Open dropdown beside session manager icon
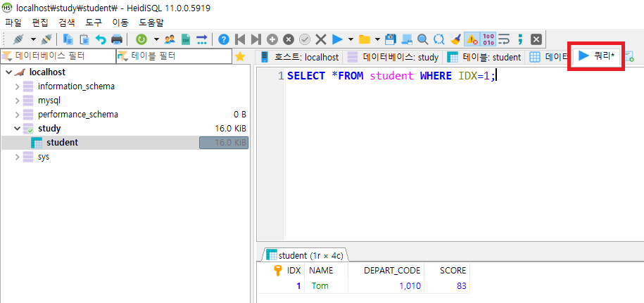644x303 pixels. point(33,39)
